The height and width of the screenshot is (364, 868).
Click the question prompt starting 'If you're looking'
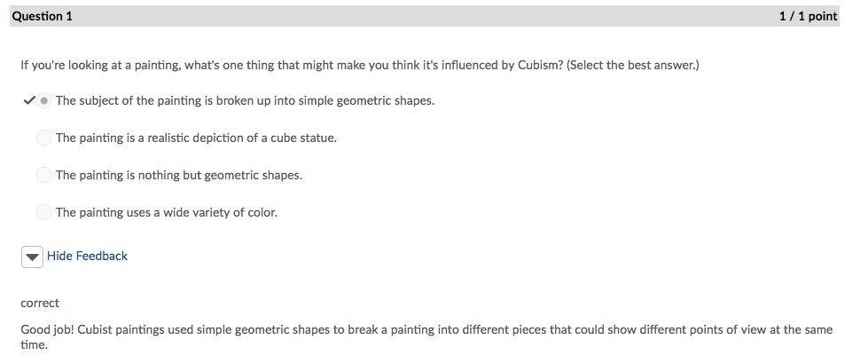pos(266,66)
